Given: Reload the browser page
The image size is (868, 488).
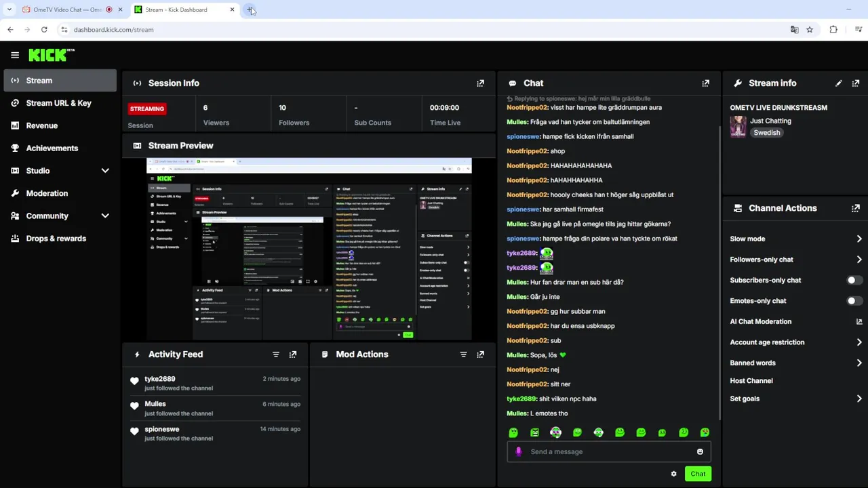Looking at the screenshot, I should 44,30.
